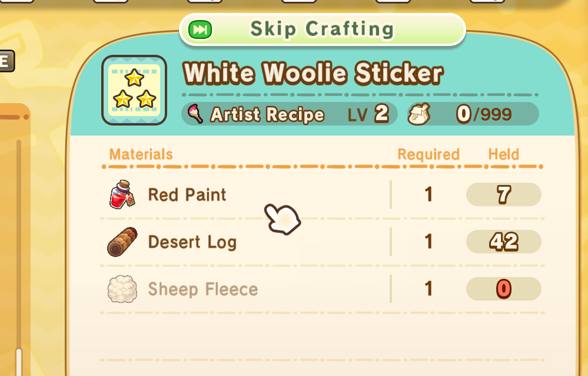Click the Sheep Fleece wool icon
Image resolution: width=588 pixels, height=376 pixels.
click(122, 289)
